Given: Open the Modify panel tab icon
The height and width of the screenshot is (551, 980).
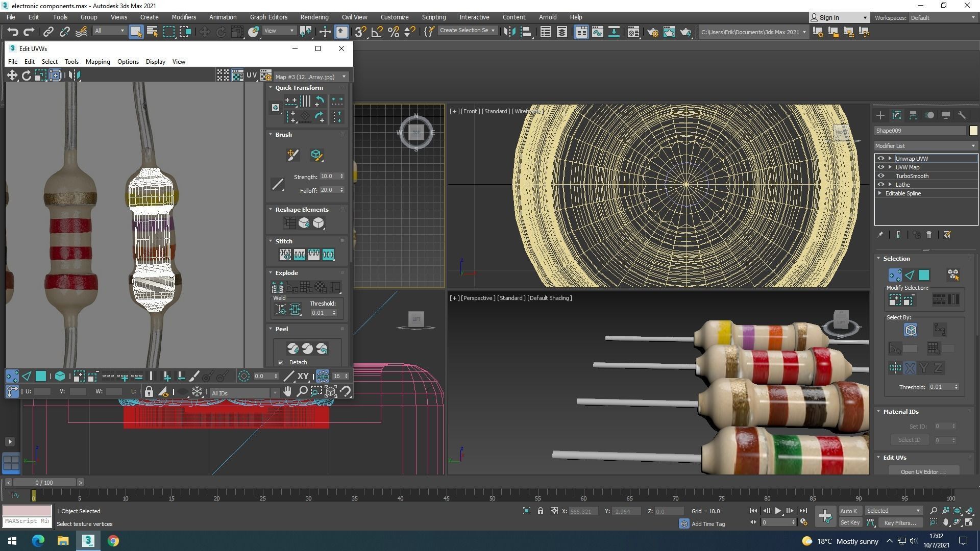Looking at the screenshot, I should [897, 115].
